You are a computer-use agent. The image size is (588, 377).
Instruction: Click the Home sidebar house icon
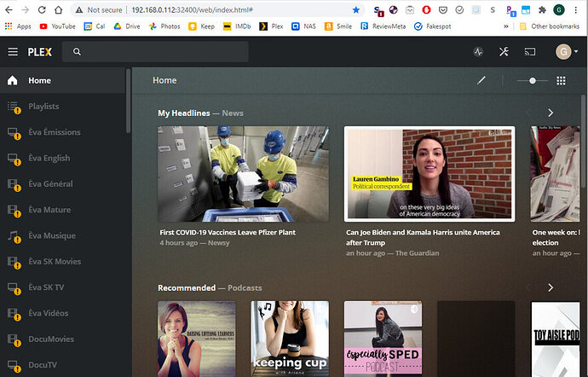click(x=13, y=80)
